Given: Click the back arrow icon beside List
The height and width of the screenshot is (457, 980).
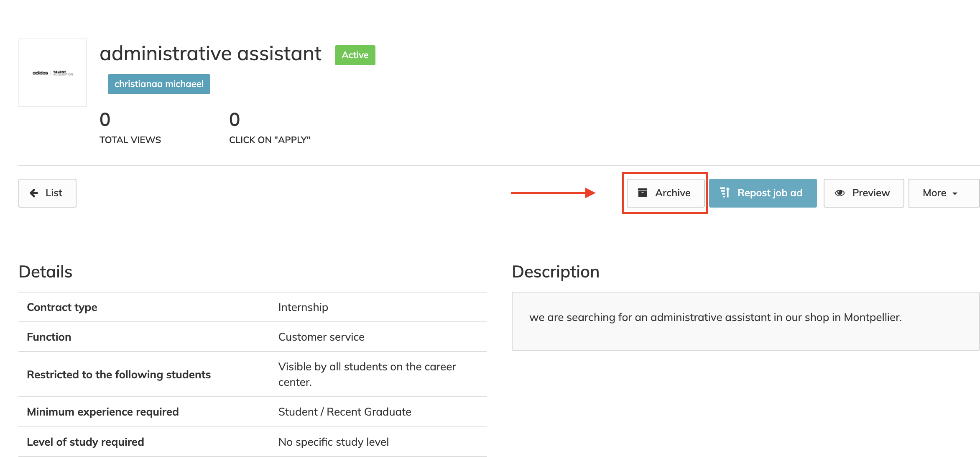Looking at the screenshot, I should tap(34, 193).
